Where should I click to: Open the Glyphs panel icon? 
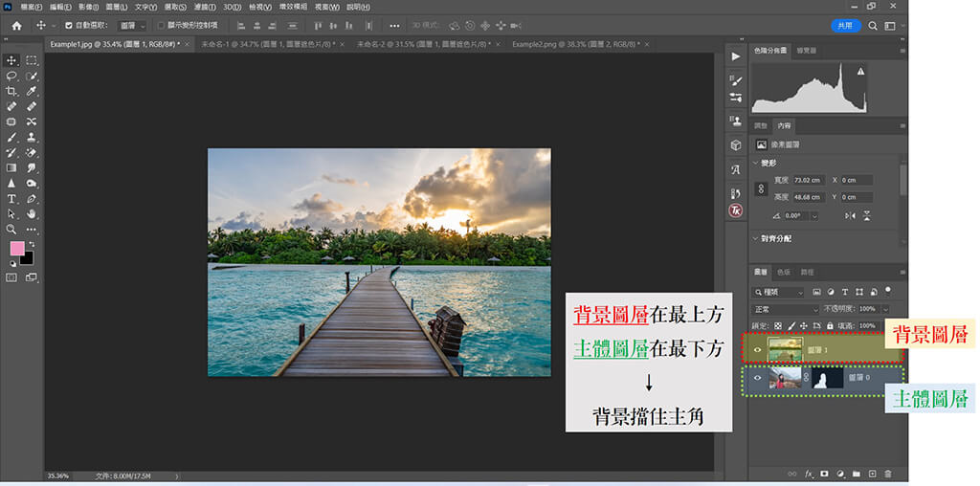coord(736,169)
